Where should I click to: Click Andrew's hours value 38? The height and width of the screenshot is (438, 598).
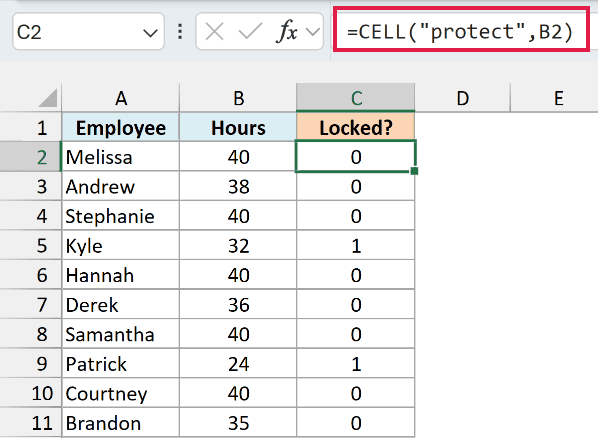pyautogui.click(x=238, y=186)
